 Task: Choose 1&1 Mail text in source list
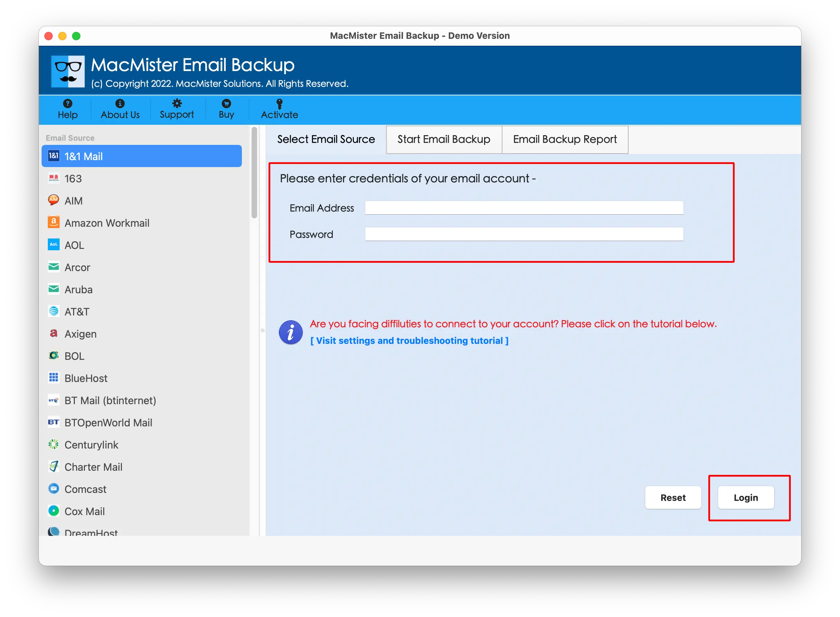(x=84, y=156)
